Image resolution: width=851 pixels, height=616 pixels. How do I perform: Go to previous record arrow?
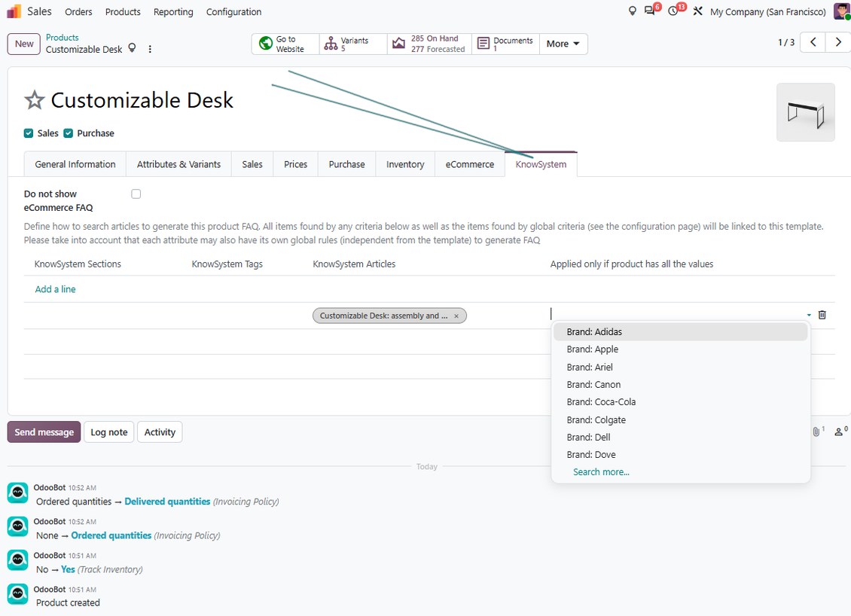pos(813,42)
